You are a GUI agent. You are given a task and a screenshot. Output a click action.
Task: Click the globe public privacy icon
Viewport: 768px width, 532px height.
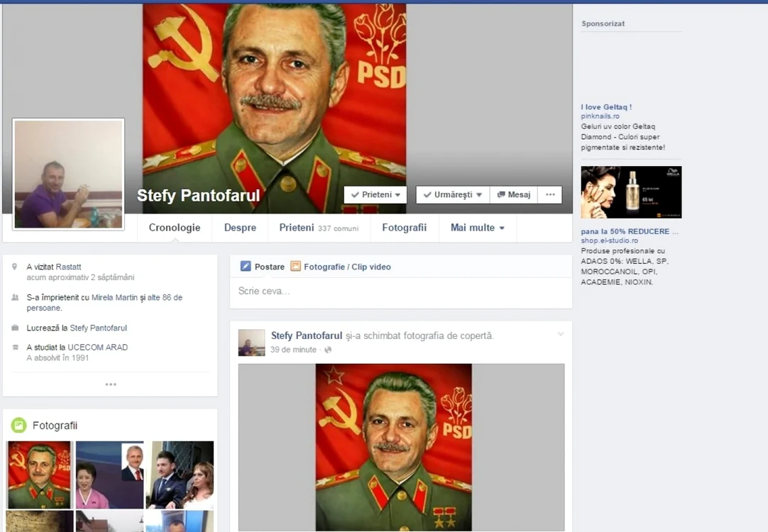[328, 350]
